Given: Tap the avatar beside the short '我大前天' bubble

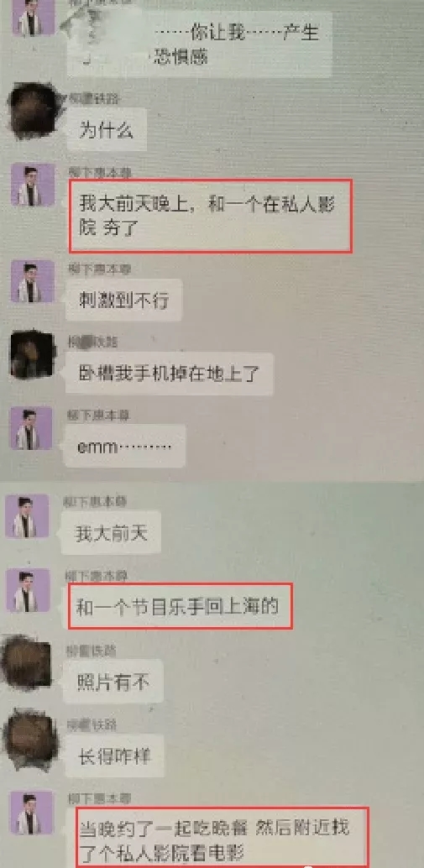Looking at the screenshot, I should (27, 516).
